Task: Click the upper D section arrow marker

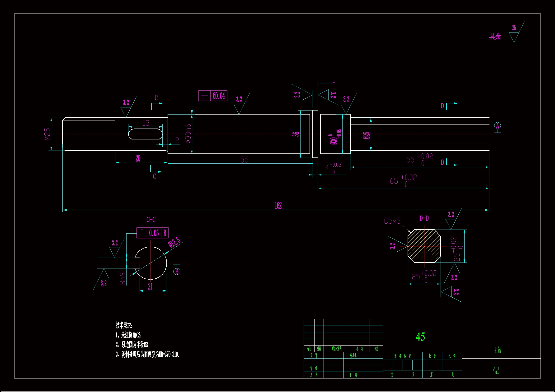Action: pyautogui.click(x=449, y=106)
